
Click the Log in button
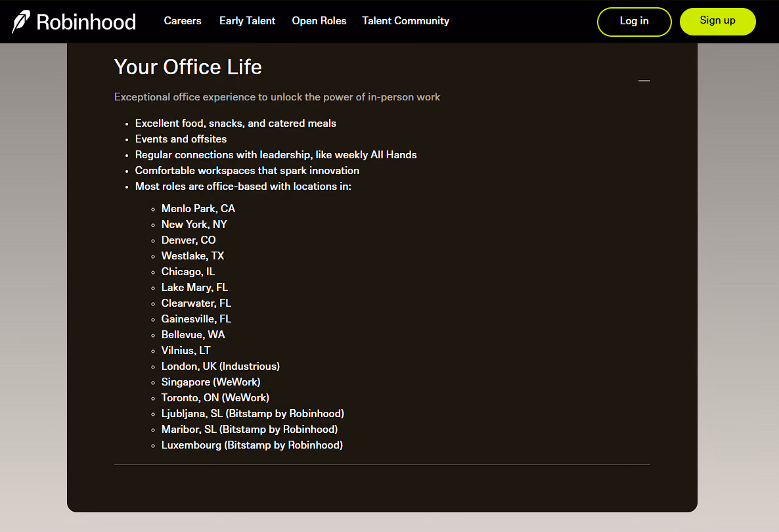[x=634, y=22]
